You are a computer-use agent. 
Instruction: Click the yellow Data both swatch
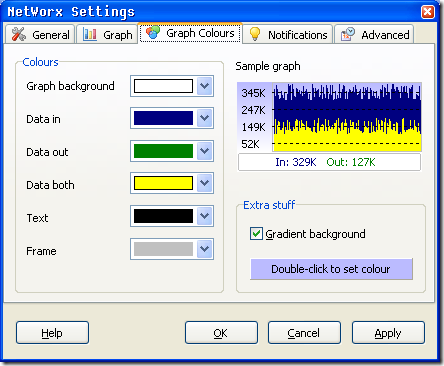(163, 183)
